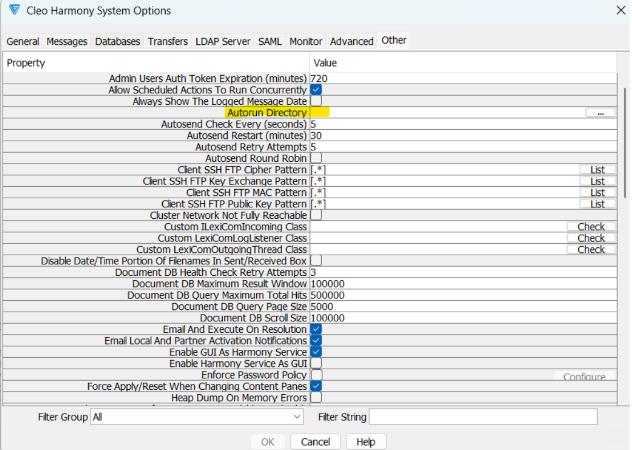
Task: Toggle Force Apply/Reset When Changing Content Panes
Action: tap(316, 386)
